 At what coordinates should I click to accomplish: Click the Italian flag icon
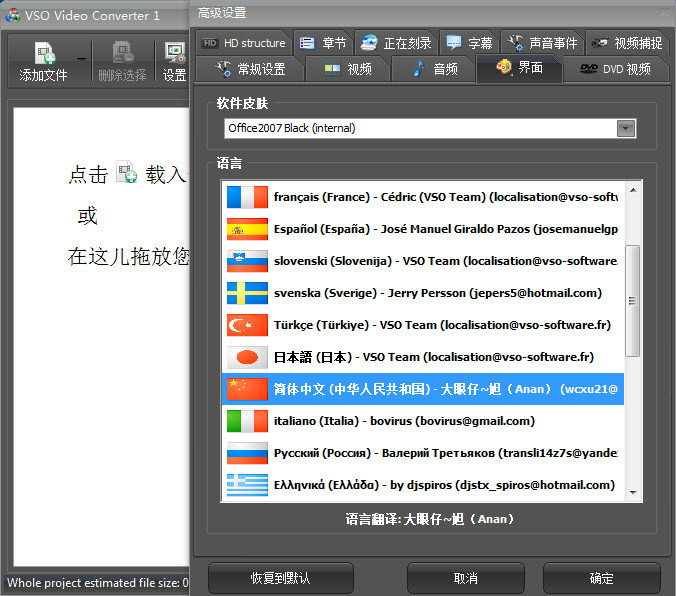[247, 421]
